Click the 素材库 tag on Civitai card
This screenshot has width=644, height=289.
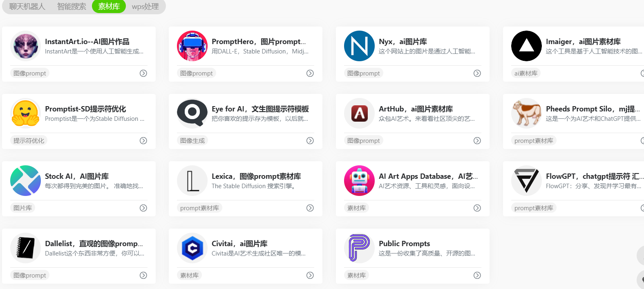click(x=190, y=275)
